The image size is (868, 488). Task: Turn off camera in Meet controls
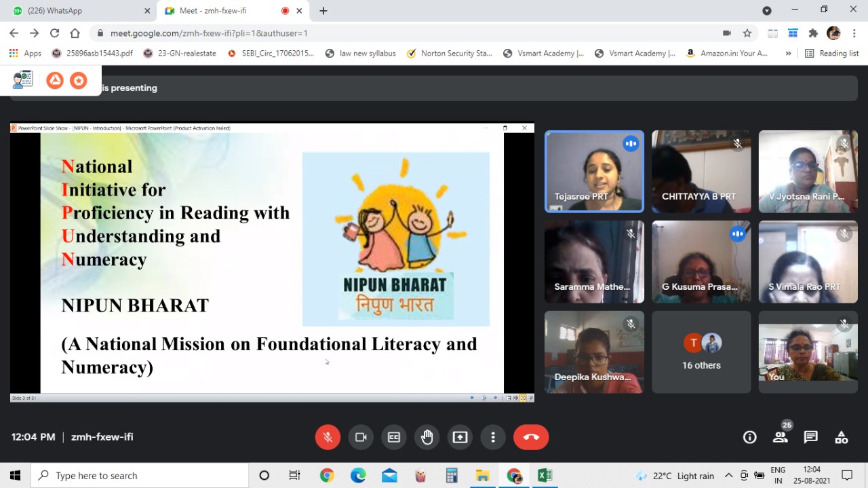(x=361, y=437)
